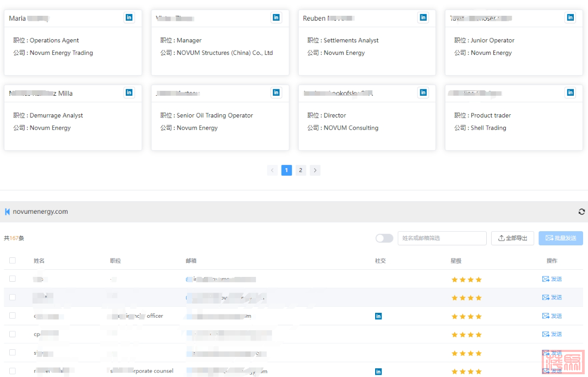The height and width of the screenshot is (377, 588).
Task: Tick the checkbox of the first contact row
Action: pyautogui.click(x=13, y=279)
